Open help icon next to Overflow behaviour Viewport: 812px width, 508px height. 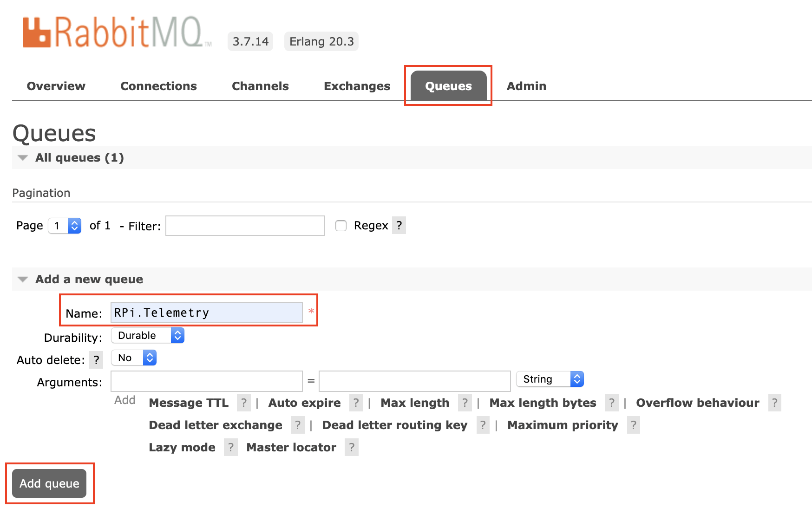coord(774,403)
